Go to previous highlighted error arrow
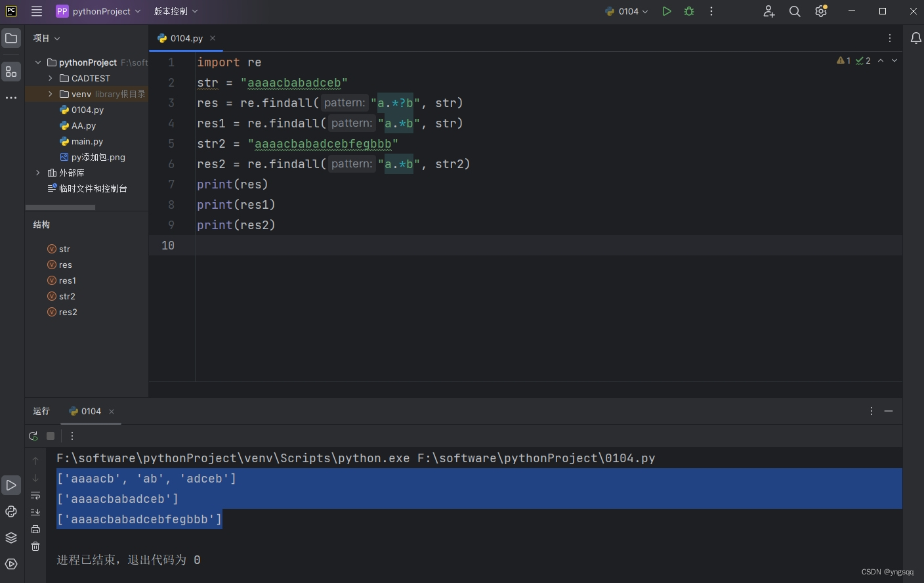Image resolution: width=924 pixels, height=583 pixels. 881,60
